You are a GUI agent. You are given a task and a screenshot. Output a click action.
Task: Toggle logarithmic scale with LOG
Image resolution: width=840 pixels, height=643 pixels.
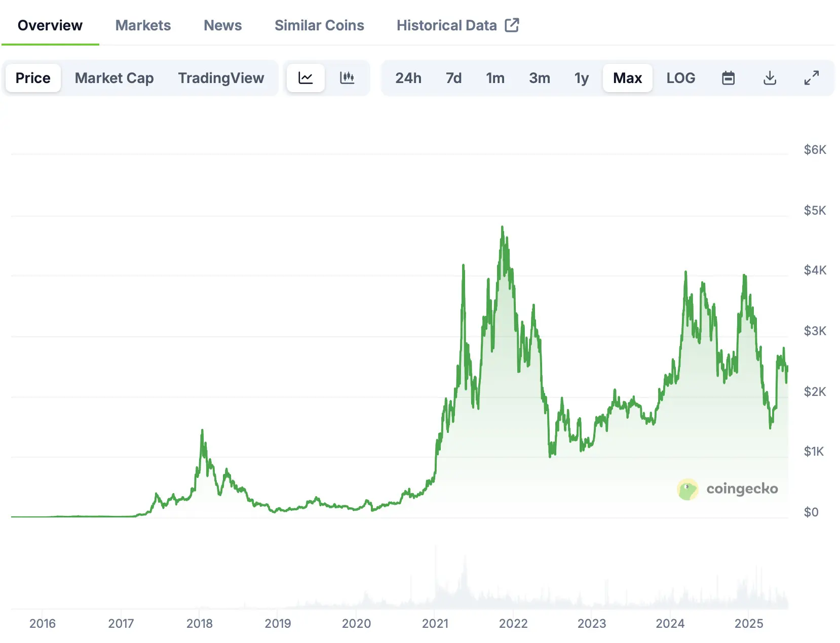point(681,78)
